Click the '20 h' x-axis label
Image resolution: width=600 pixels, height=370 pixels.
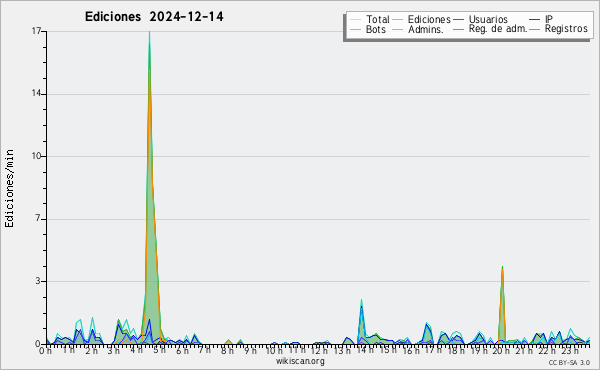click(501, 350)
